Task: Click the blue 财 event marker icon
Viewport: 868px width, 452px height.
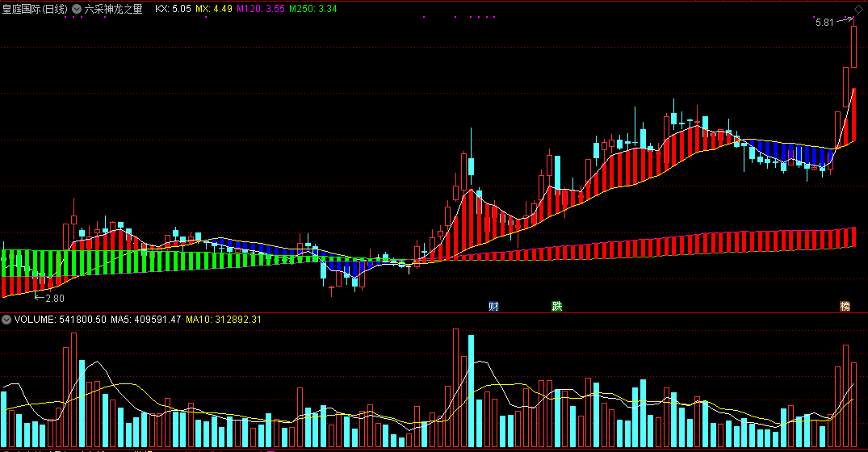Action: point(494,307)
